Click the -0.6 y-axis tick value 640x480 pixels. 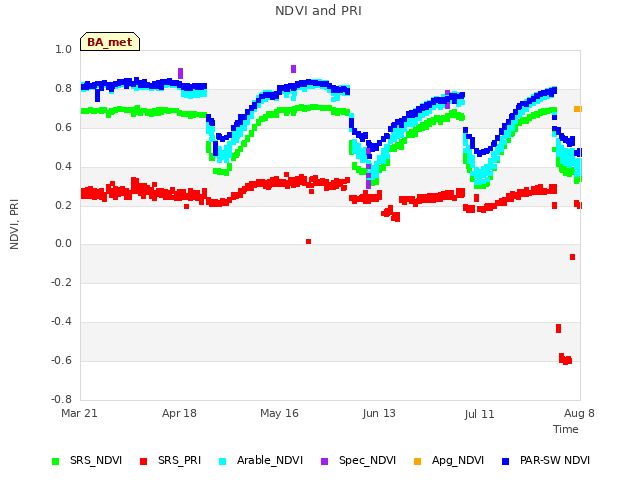61,360
